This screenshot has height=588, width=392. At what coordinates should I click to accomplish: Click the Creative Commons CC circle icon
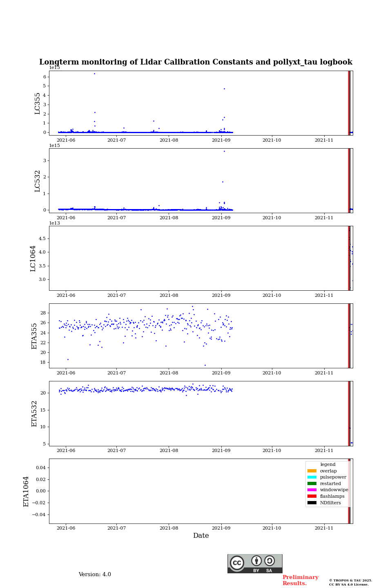(237, 563)
